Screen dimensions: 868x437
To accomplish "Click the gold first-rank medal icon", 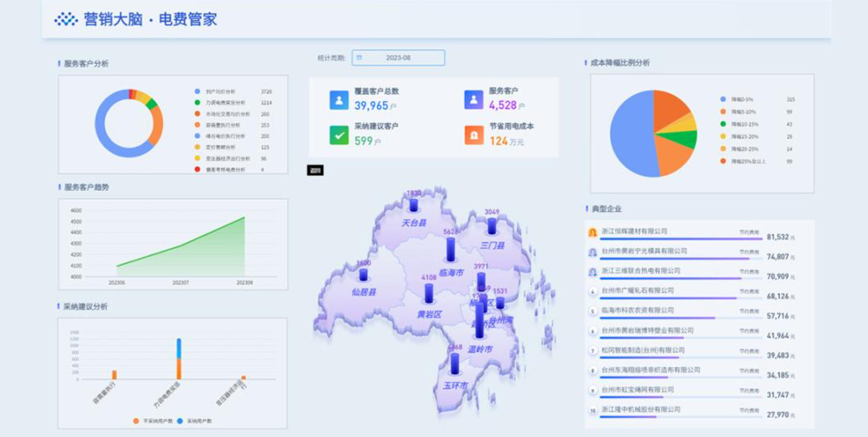I will click(x=592, y=233).
